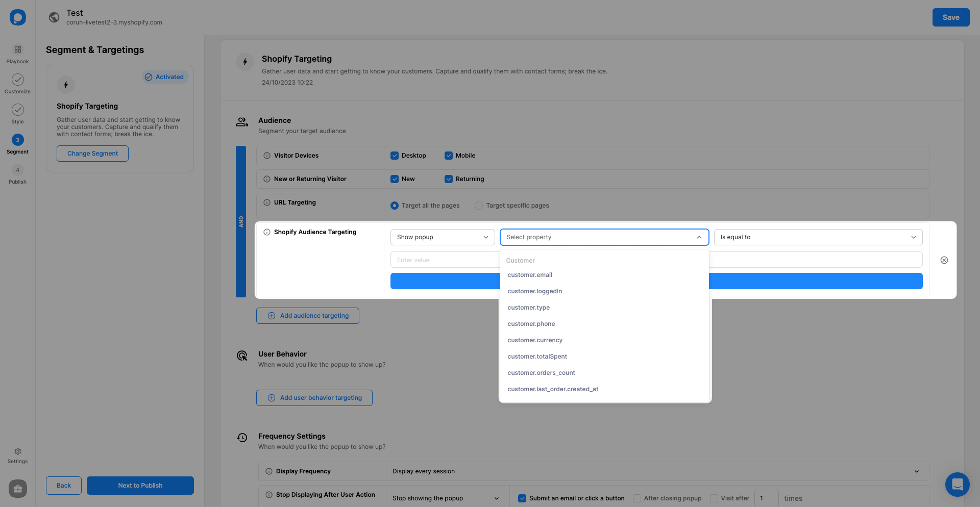Click the Enter value input field

(x=444, y=260)
